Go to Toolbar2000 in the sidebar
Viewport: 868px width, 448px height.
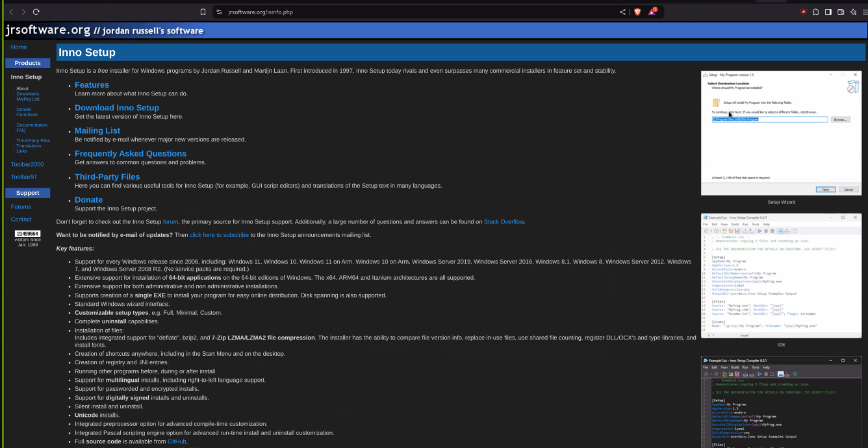click(x=27, y=165)
